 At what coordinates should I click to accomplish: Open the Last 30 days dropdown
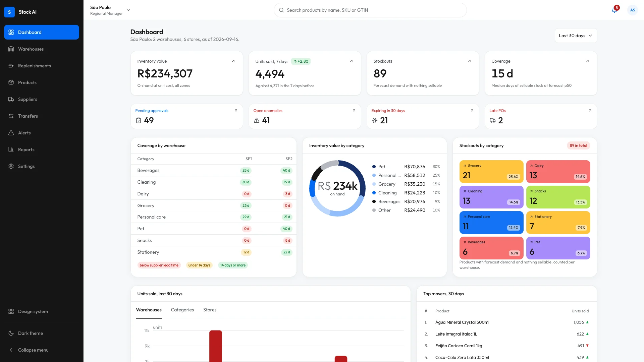pyautogui.click(x=576, y=36)
